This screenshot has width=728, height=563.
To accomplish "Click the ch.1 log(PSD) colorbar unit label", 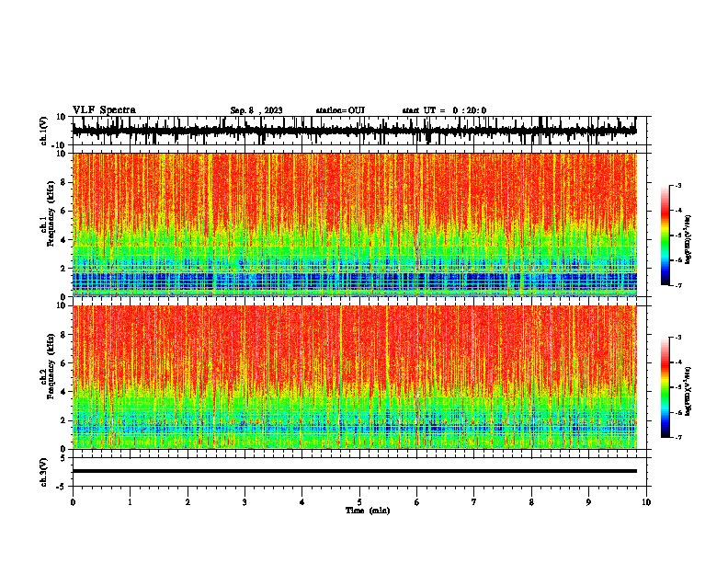I will coord(688,240).
